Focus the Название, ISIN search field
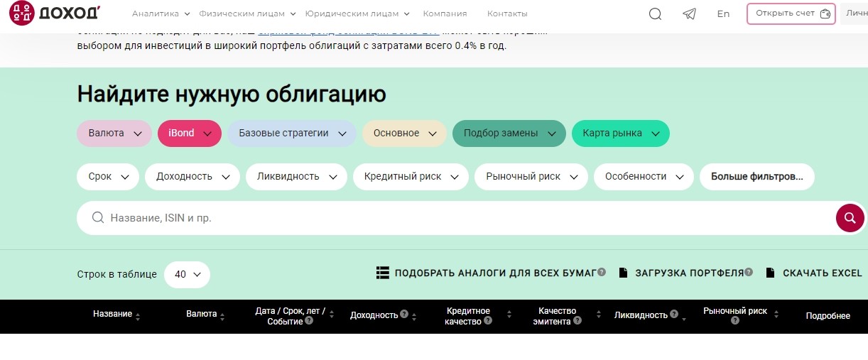 point(456,218)
